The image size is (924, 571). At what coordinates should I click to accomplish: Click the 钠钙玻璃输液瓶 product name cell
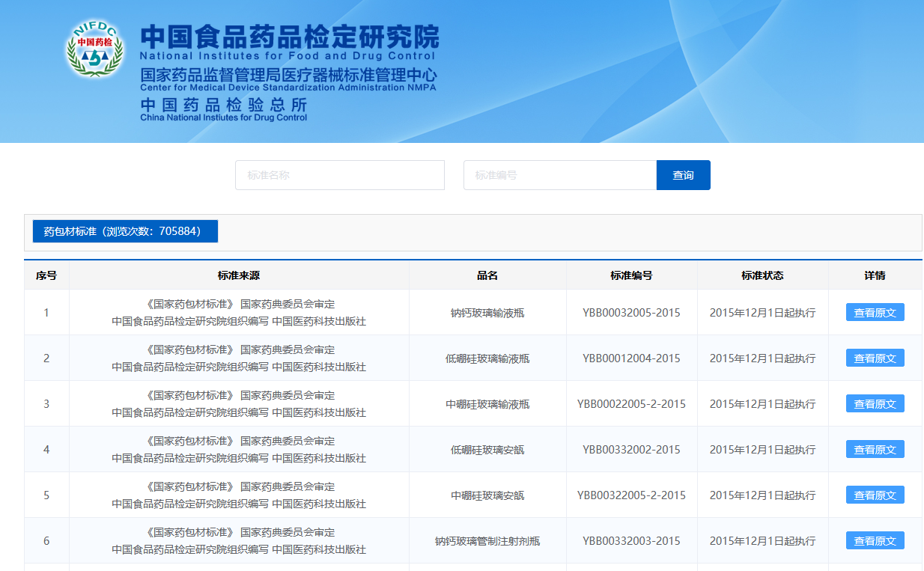[487, 313]
